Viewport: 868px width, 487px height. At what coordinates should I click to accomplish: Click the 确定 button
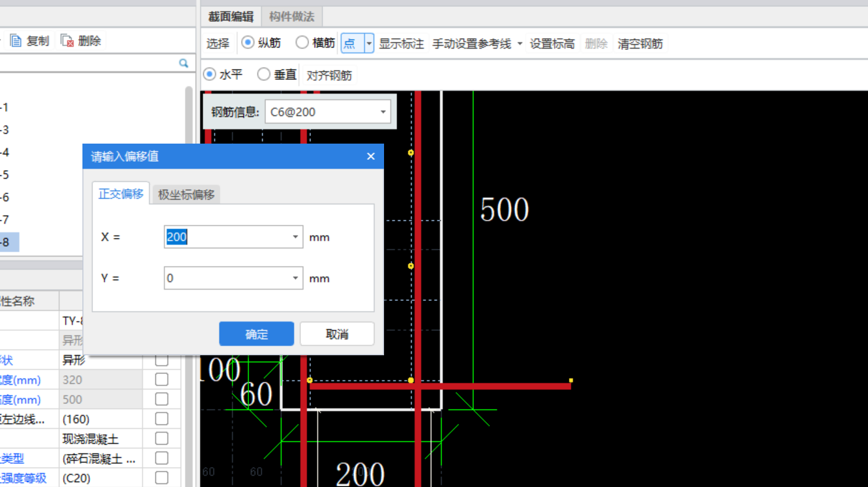257,334
